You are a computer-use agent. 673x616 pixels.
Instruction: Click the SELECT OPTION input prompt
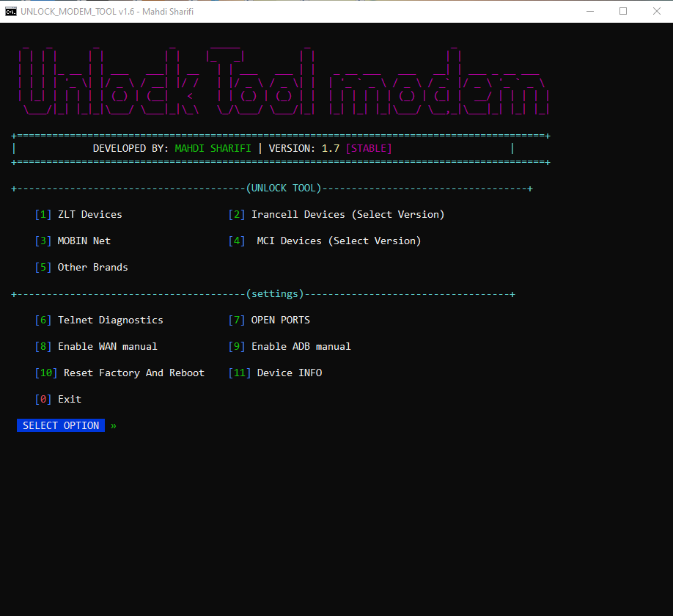(61, 425)
